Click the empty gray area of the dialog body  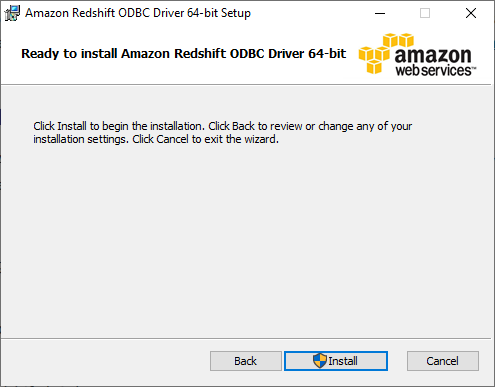[x=247, y=240]
